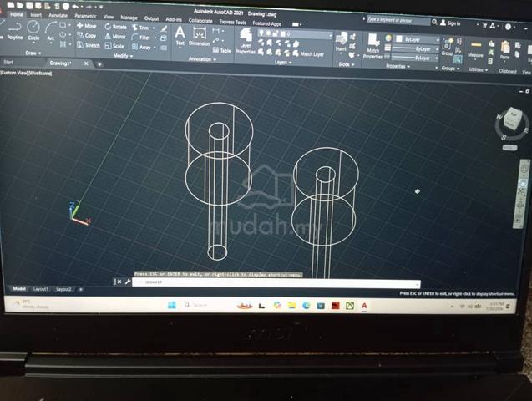Click the Measure utility
Viewport: 532px width, 401px height.
pos(475,48)
